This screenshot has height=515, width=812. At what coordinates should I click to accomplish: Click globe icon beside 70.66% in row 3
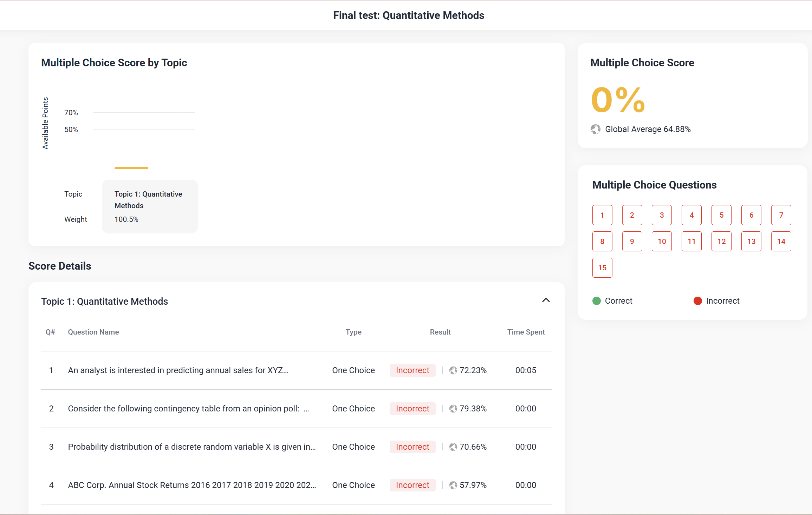[453, 447]
